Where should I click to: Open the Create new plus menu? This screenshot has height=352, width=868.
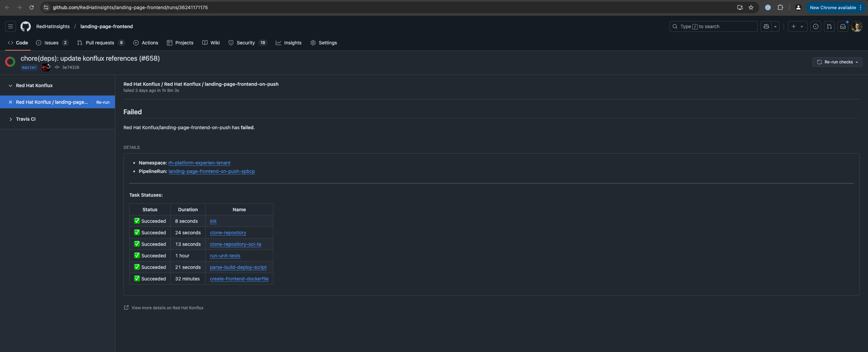point(797,26)
